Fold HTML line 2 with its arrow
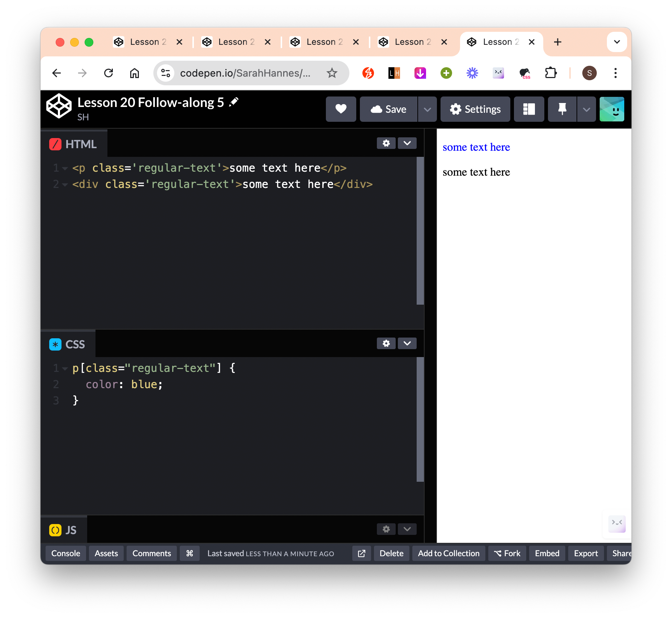 click(65, 185)
